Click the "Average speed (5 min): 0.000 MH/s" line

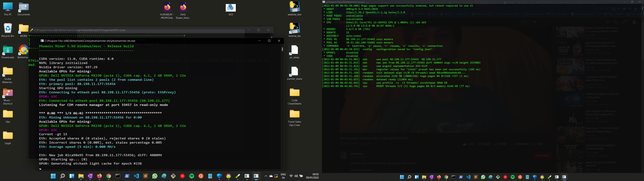click(x=77, y=147)
